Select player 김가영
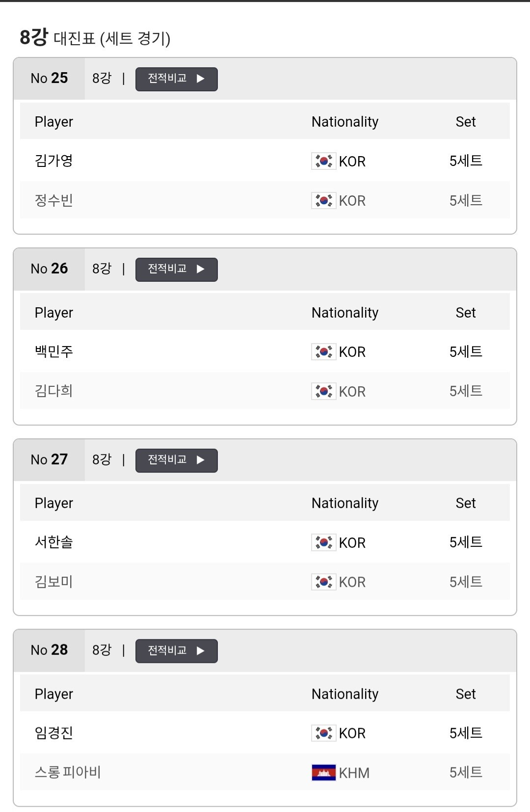530x812 pixels. pyautogui.click(x=54, y=161)
